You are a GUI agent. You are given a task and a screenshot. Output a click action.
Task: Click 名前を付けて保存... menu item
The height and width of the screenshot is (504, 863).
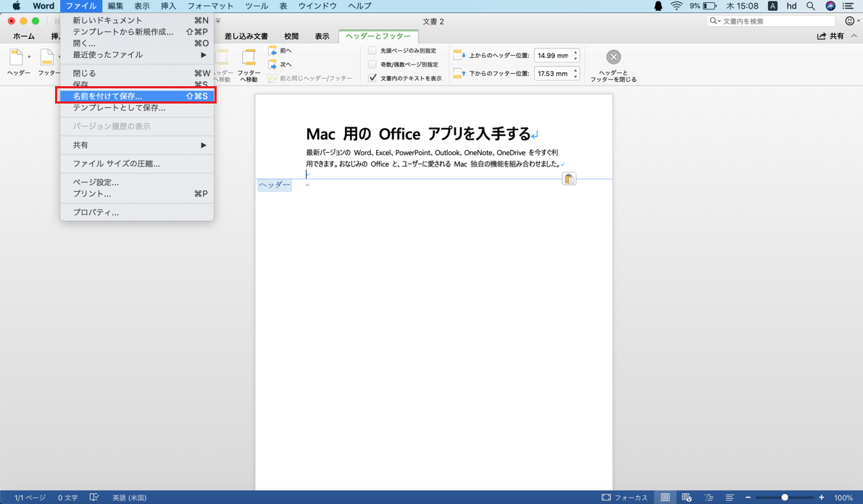(137, 96)
